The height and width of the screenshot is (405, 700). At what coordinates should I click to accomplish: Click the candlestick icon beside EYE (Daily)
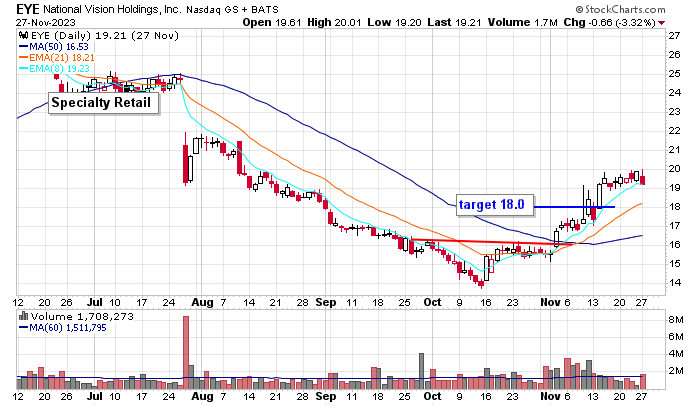pyautogui.click(x=23, y=36)
